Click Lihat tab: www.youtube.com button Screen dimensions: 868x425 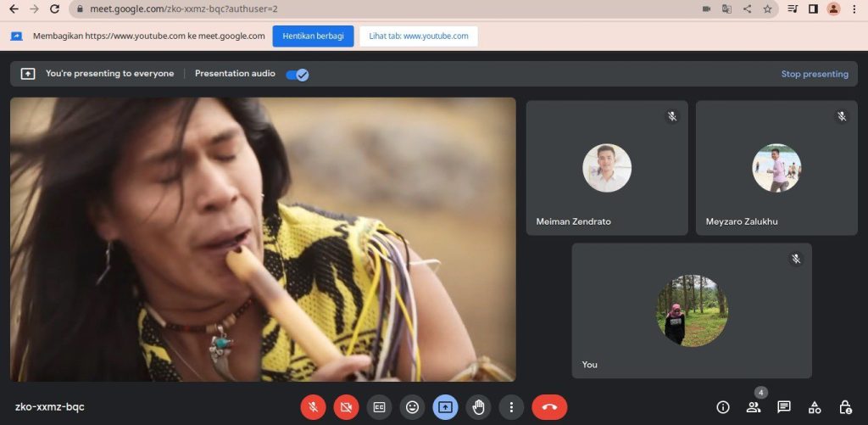tap(419, 36)
